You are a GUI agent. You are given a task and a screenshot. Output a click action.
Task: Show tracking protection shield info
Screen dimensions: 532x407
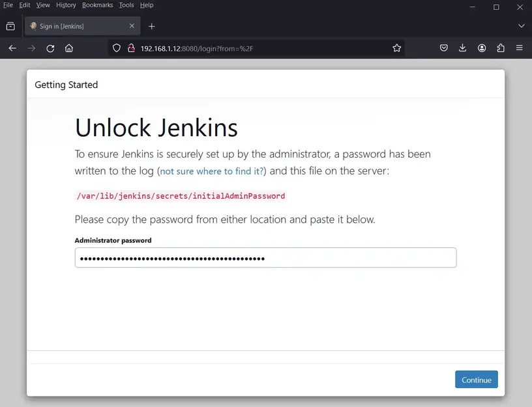[117, 48]
